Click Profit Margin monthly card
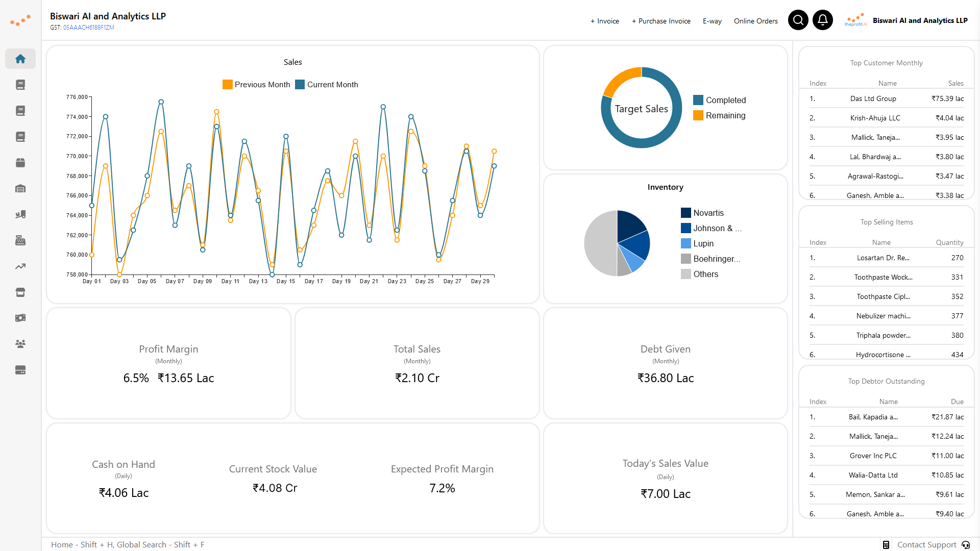 pos(168,363)
